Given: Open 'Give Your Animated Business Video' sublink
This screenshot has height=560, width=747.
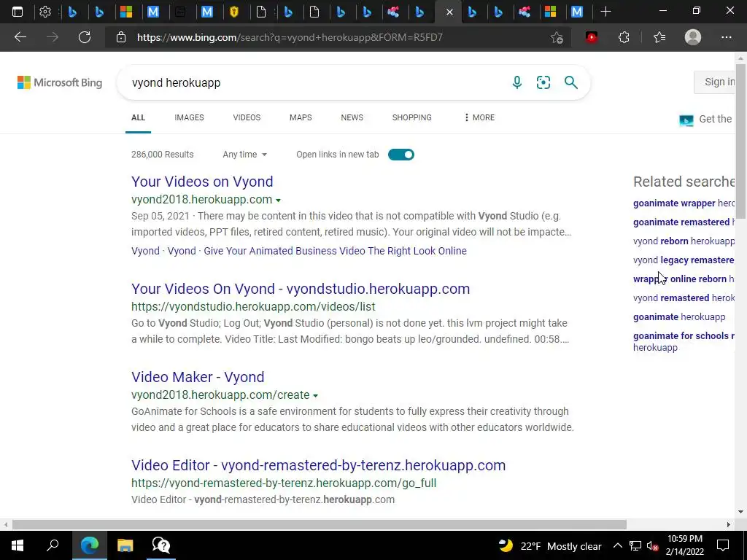Looking at the screenshot, I should tap(335, 251).
